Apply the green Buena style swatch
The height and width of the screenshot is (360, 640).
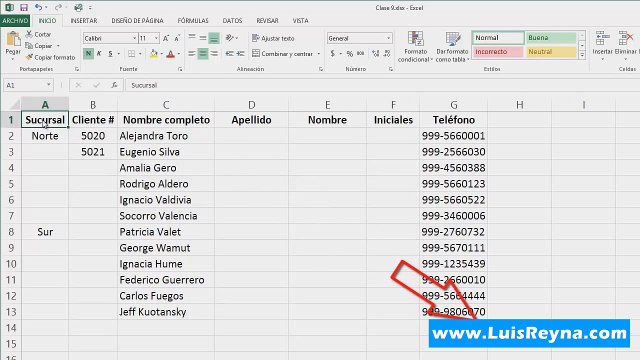pyautogui.click(x=551, y=38)
